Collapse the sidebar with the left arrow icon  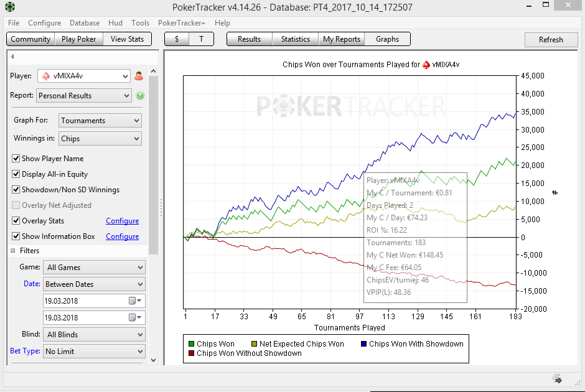tap(12, 57)
